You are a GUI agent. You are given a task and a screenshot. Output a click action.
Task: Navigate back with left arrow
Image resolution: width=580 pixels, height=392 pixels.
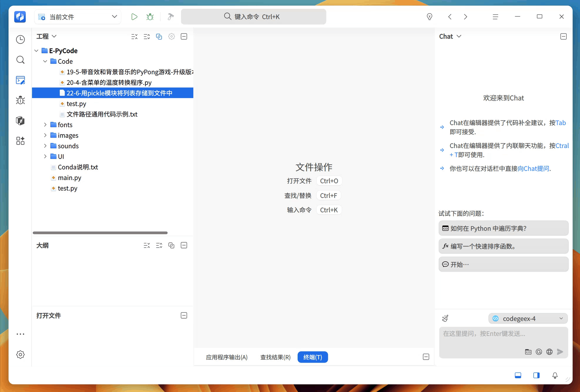450,17
